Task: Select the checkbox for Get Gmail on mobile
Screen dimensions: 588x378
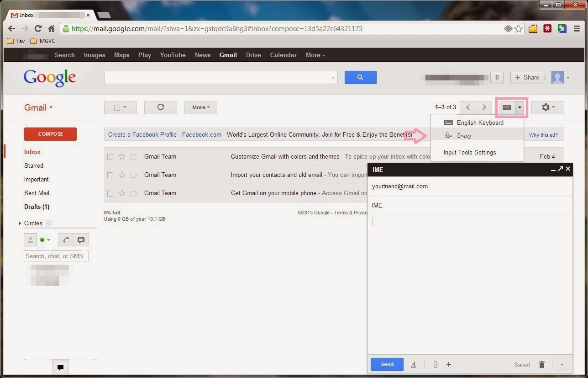Action: tap(110, 193)
